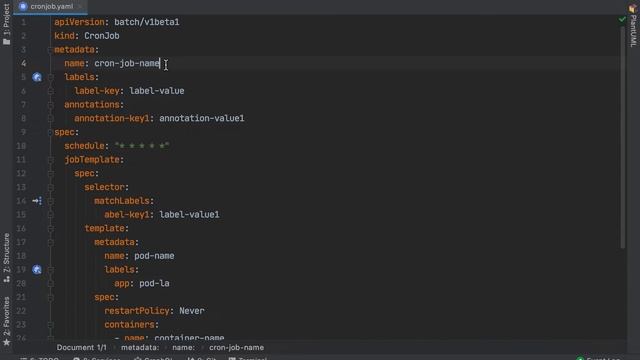The width and height of the screenshot is (640, 360).
Task: Click the label-value1 text
Action: (x=189, y=215)
